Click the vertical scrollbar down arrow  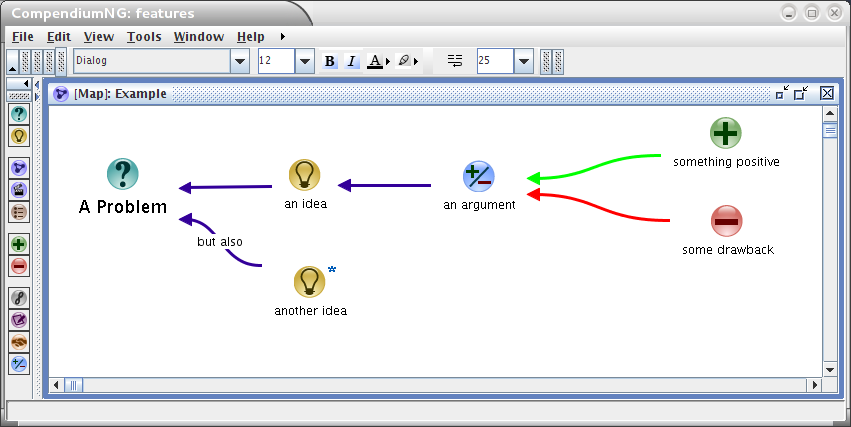[x=830, y=370]
